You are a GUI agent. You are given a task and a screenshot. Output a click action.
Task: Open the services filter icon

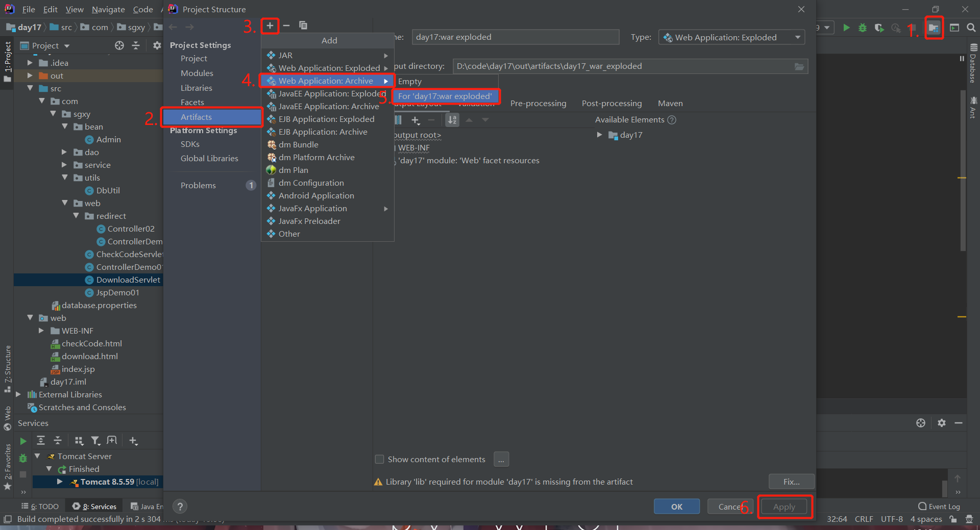click(95, 440)
